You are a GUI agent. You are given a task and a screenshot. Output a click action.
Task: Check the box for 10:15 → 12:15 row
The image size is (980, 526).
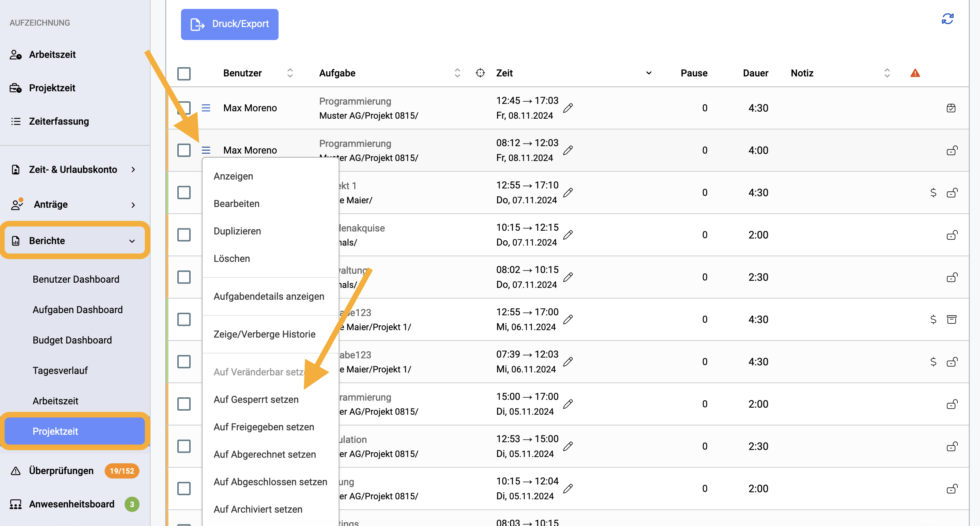coord(184,235)
